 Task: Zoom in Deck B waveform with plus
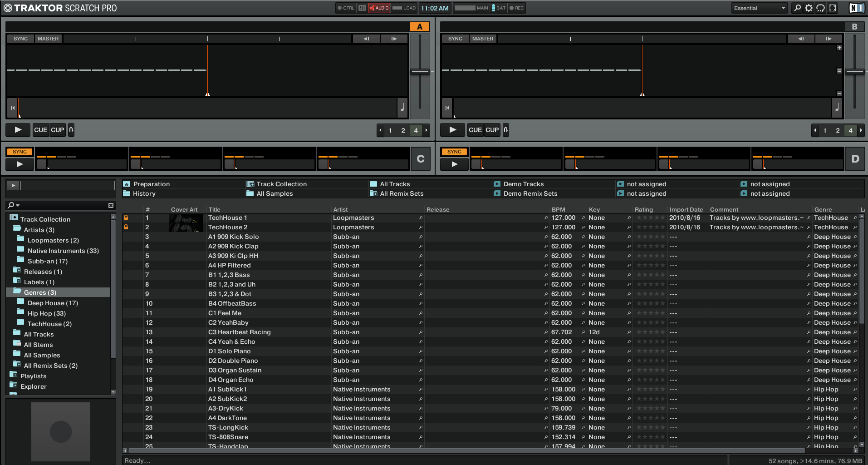(839, 48)
